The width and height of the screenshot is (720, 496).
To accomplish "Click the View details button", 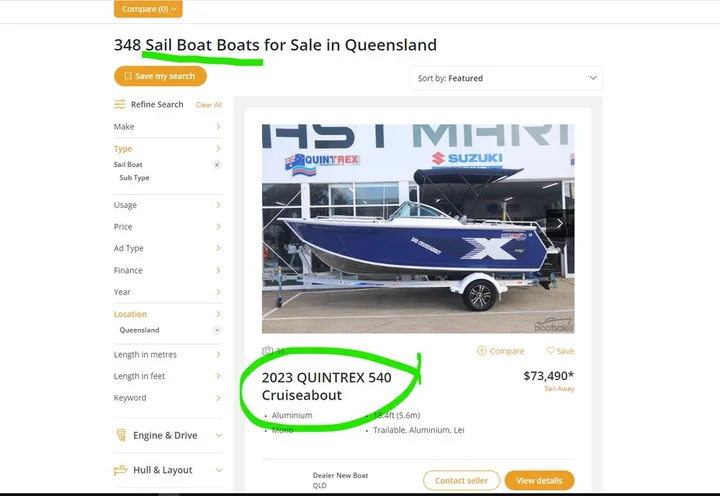I will pos(539,481).
